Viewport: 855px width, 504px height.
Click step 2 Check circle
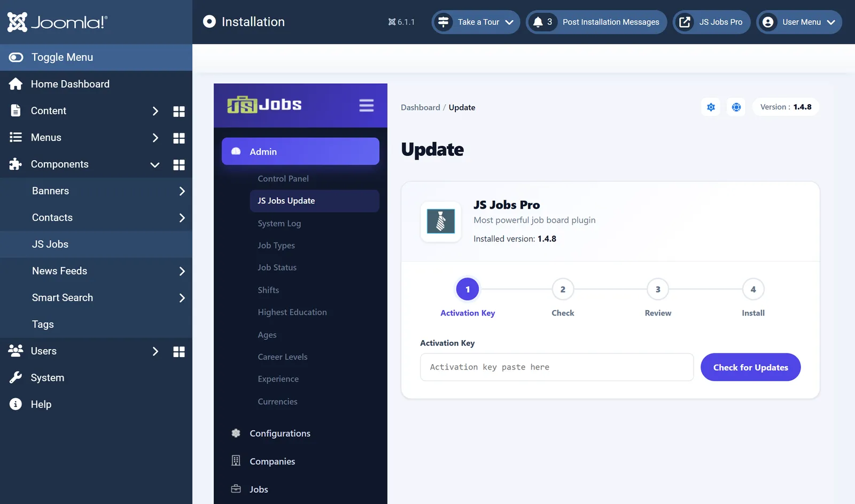pos(563,289)
